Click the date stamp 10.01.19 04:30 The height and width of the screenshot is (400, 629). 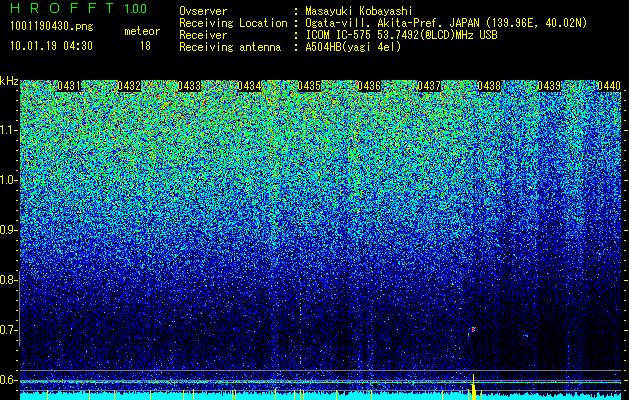tap(51, 46)
